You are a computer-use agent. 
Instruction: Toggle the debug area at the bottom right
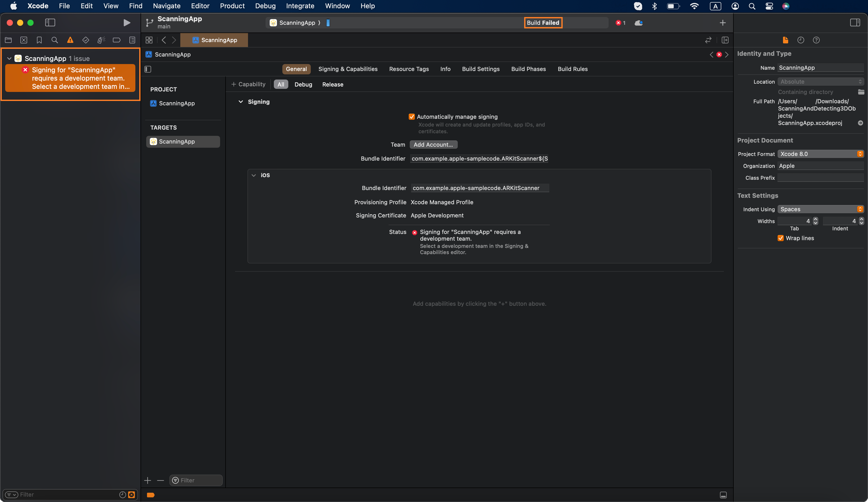[723, 495]
